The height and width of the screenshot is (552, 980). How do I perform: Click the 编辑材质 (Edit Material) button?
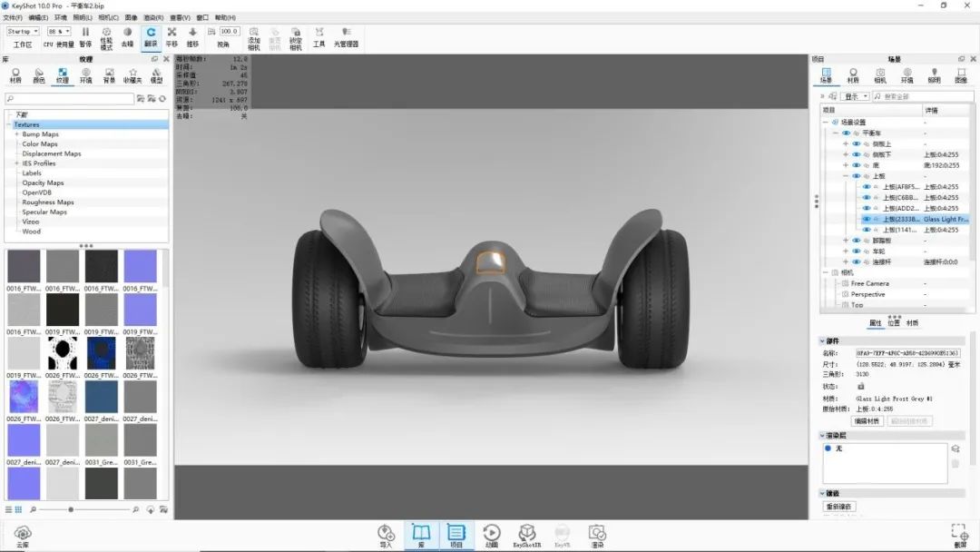tap(867, 421)
